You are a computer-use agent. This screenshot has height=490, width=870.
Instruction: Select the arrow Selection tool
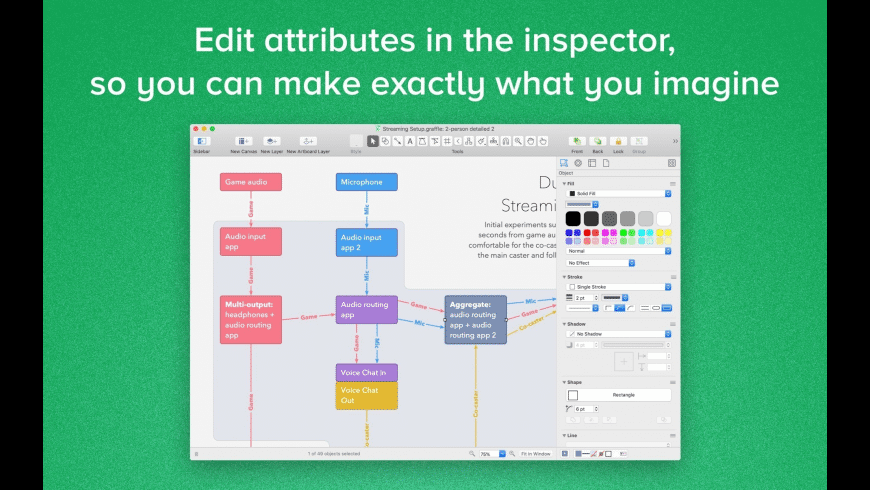click(373, 142)
